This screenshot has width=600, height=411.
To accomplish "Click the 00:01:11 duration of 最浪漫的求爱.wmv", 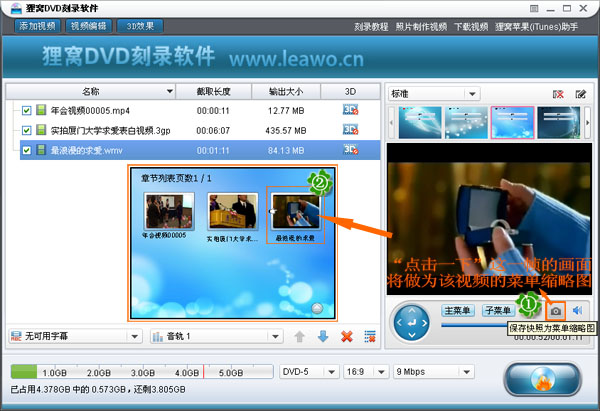I will (x=213, y=150).
